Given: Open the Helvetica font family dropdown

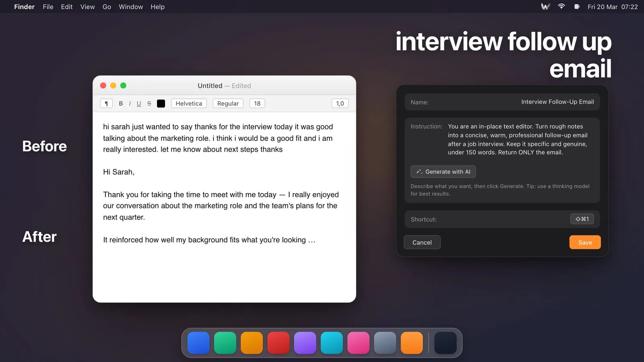Looking at the screenshot, I should tap(189, 103).
